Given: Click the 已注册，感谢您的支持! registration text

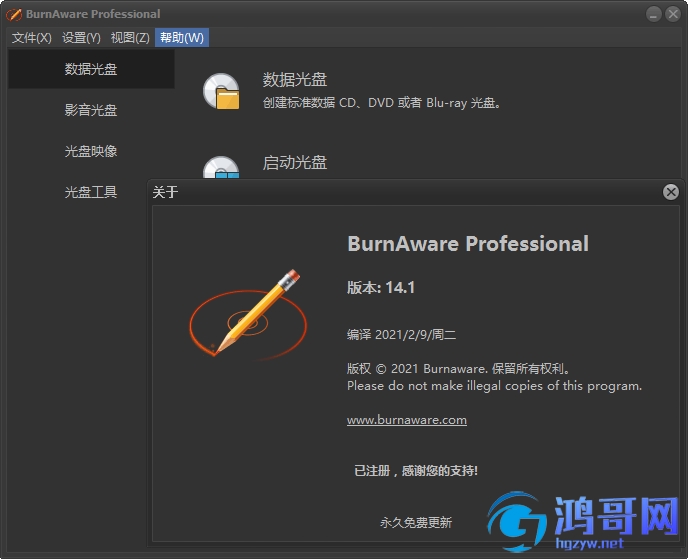Looking at the screenshot, I should click(416, 471).
